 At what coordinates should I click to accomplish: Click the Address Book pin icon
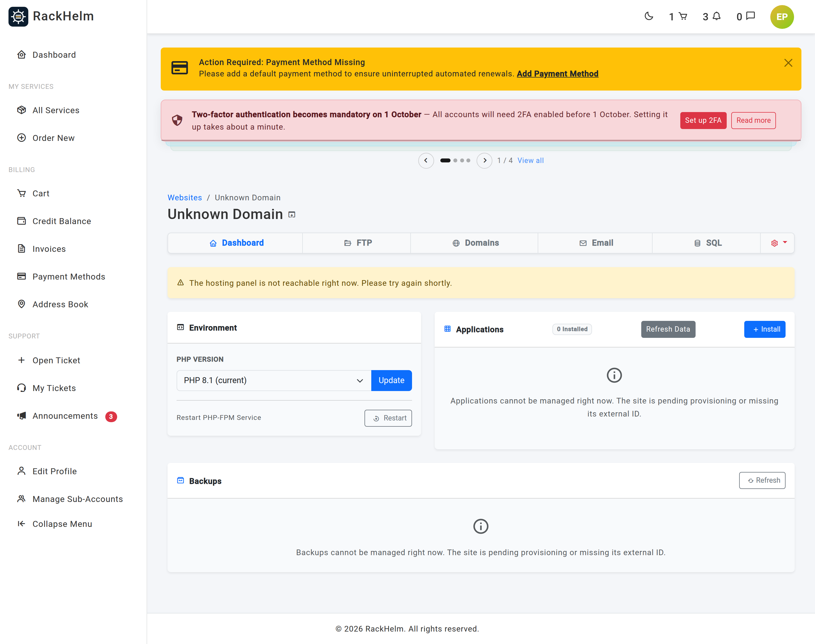click(22, 304)
